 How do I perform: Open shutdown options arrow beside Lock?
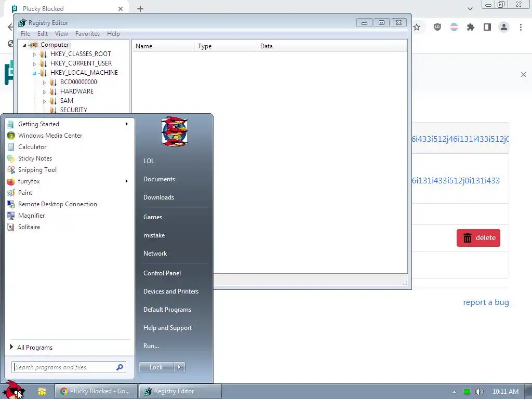179,367
